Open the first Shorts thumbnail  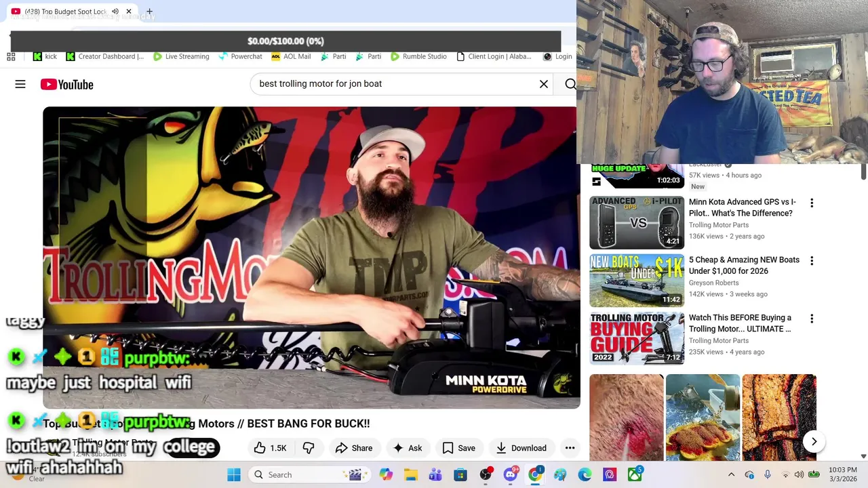(x=626, y=418)
